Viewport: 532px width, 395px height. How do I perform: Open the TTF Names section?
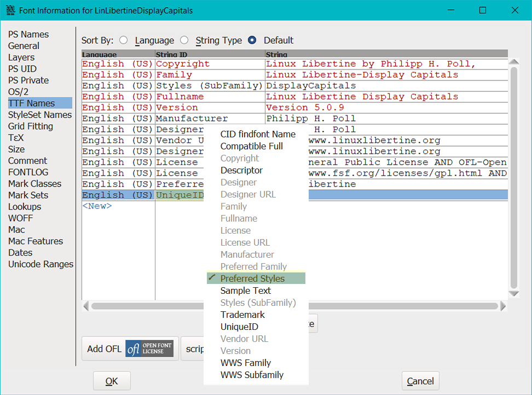point(40,103)
